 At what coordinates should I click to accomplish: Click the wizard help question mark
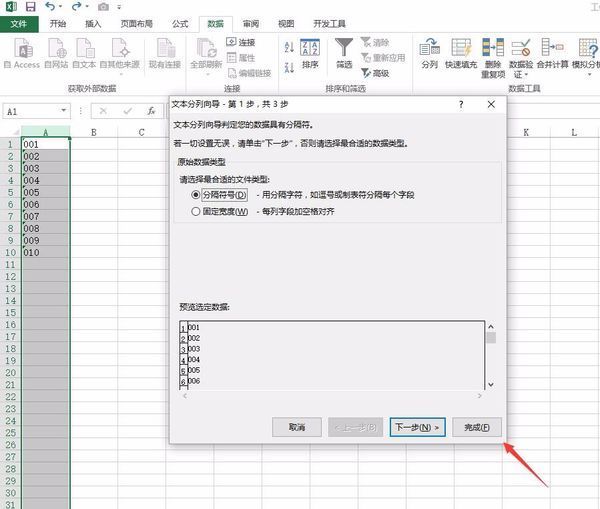pos(461,104)
